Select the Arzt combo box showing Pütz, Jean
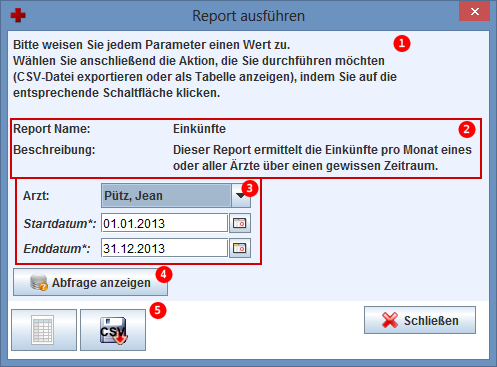This screenshot has height=367, width=497. click(176, 196)
